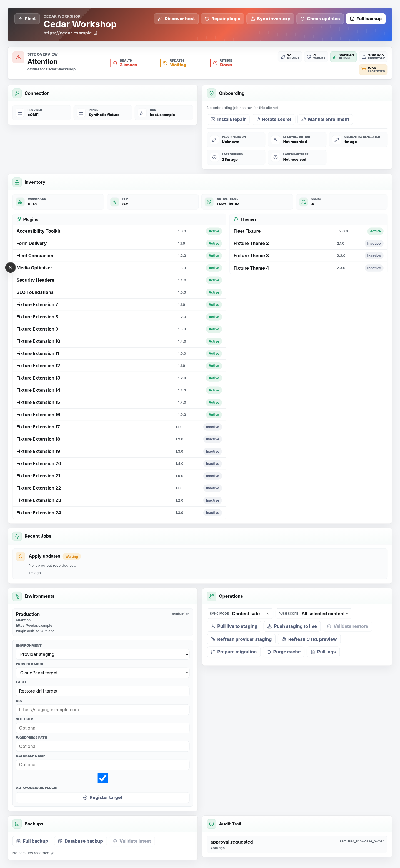Click the Credential Generated key icon
Viewport: 400px width, 868px height.
click(x=336, y=140)
